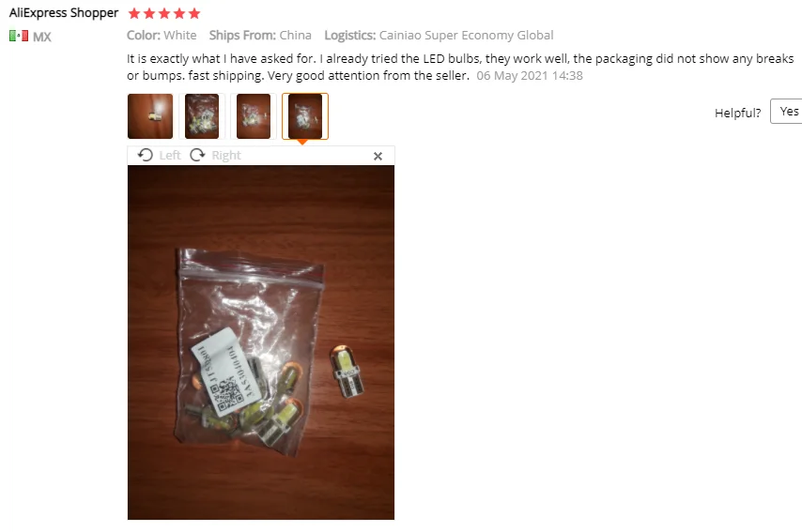Select the highlighted fourth photo thumbnail
The height and width of the screenshot is (532, 802).
pos(305,116)
